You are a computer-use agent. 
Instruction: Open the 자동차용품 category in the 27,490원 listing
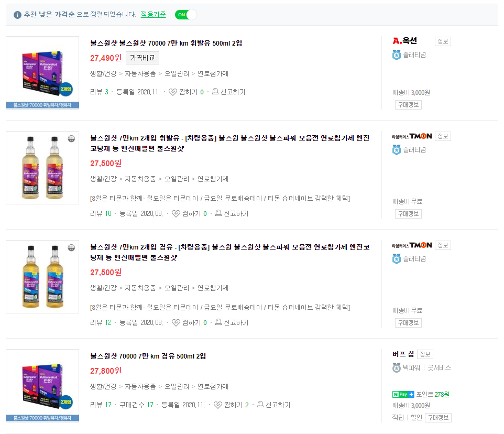[x=140, y=73]
